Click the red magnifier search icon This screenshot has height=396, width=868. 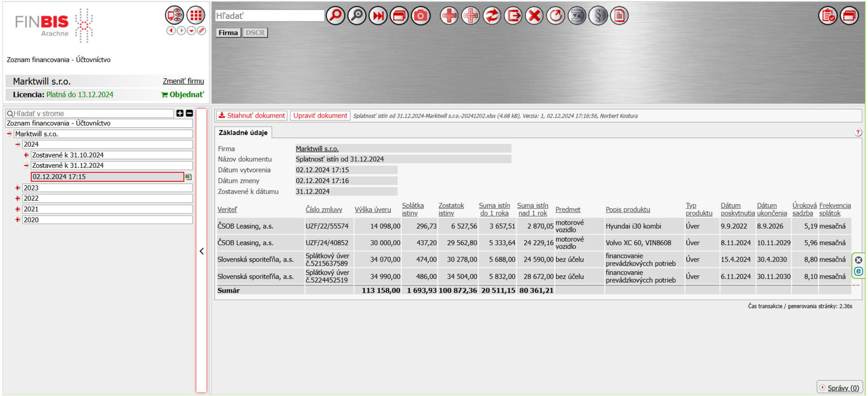[x=335, y=16]
